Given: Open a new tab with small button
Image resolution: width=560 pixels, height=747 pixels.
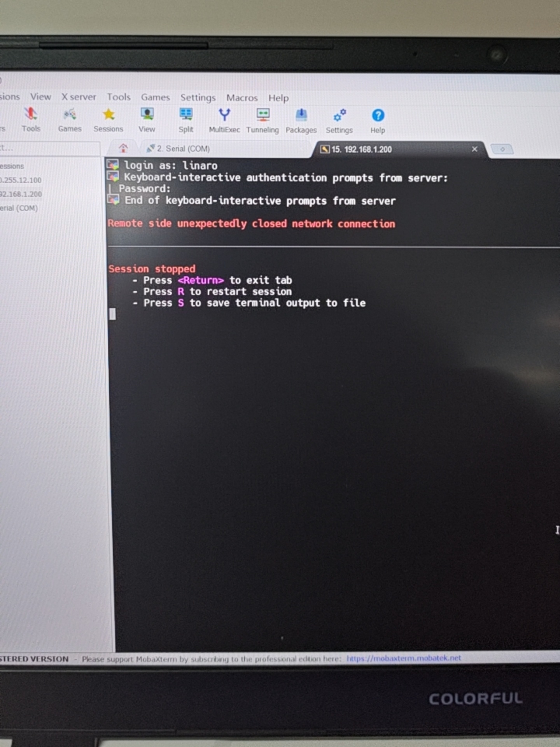Looking at the screenshot, I should pos(502,149).
